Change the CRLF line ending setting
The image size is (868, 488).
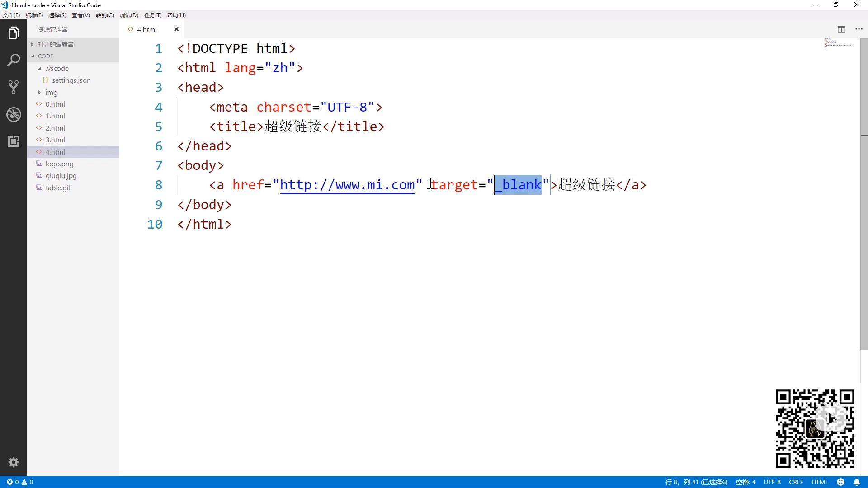796,482
